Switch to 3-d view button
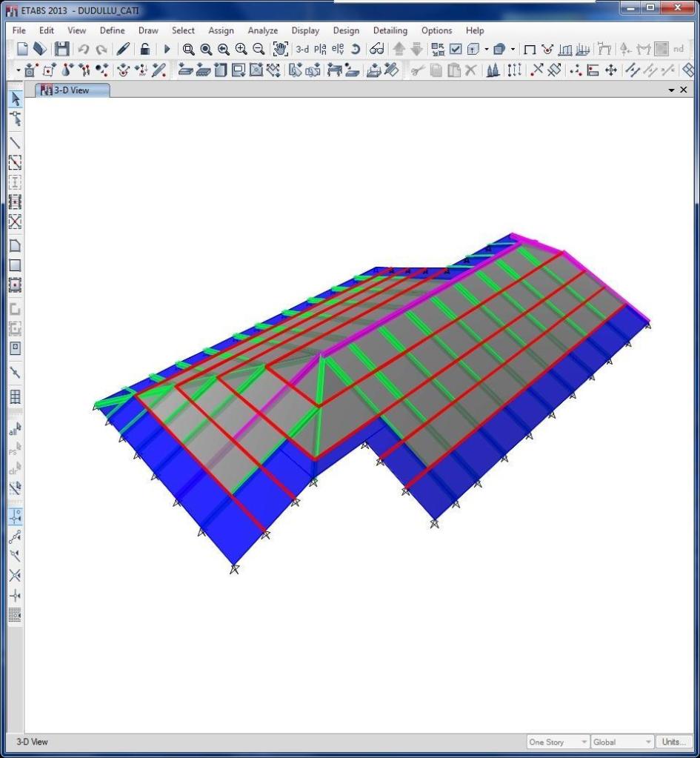700x758 pixels. point(302,49)
